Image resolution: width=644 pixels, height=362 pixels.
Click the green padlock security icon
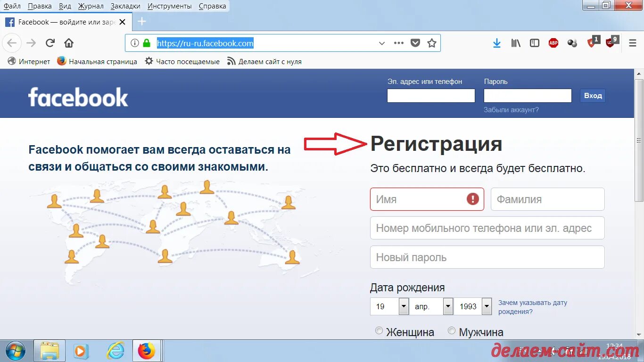point(147,43)
